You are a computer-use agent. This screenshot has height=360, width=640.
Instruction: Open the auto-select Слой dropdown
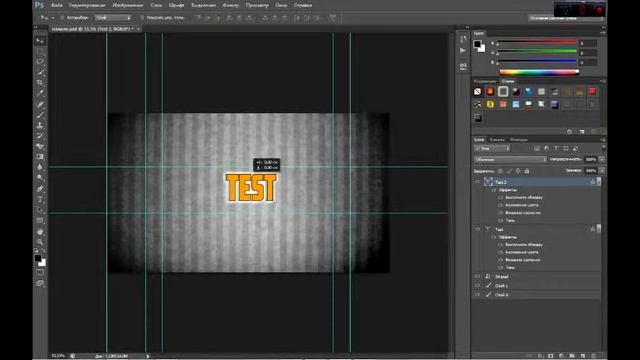tap(113, 18)
